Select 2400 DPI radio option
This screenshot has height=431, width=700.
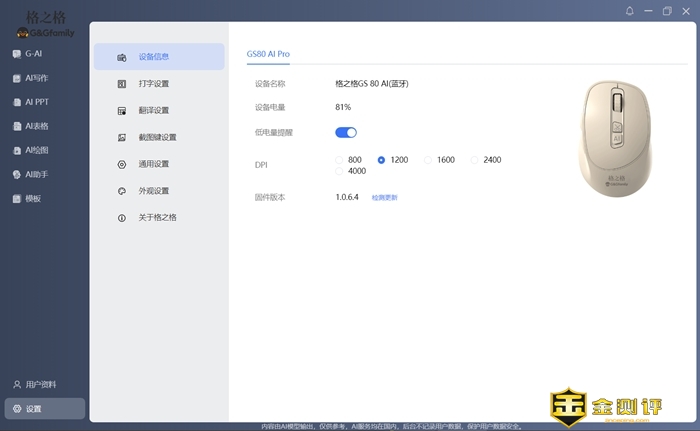[x=476, y=160]
